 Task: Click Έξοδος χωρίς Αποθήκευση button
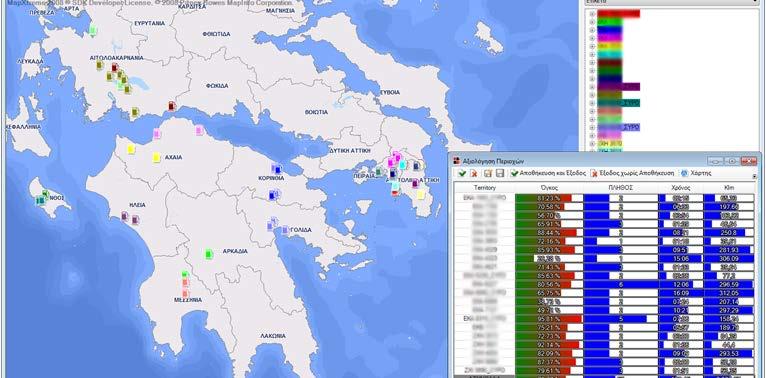click(x=632, y=173)
